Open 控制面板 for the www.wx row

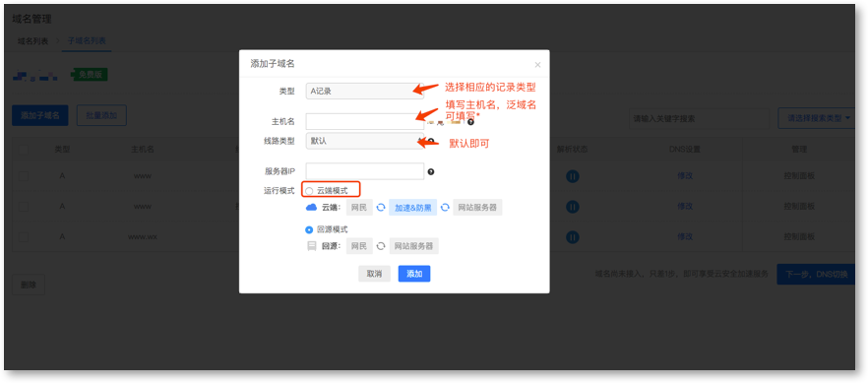799,237
